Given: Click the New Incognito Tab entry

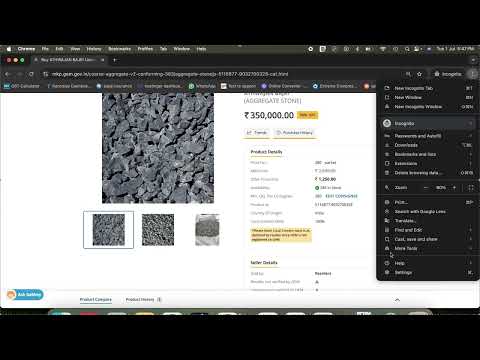Looking at the screenshot, I should coord(428,88).
